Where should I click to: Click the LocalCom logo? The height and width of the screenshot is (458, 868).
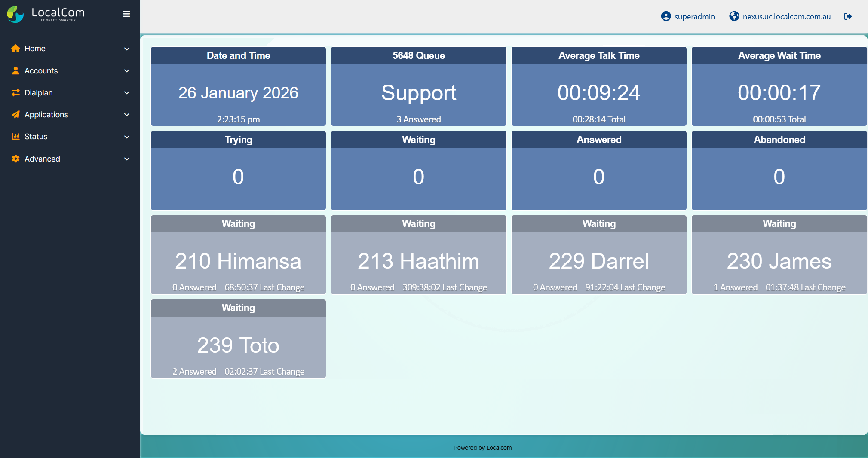46,14
